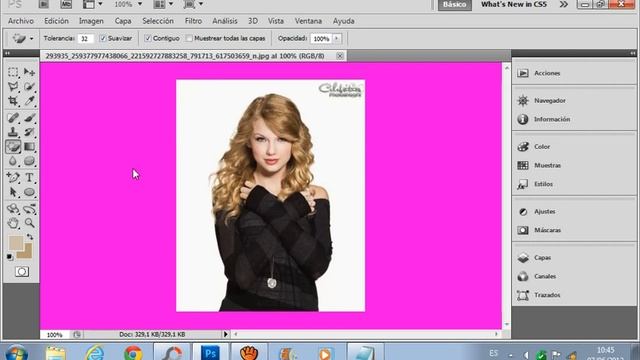The image size is (640, 360).
Task: Swap foreground and background colors
Action: point(30,237)
